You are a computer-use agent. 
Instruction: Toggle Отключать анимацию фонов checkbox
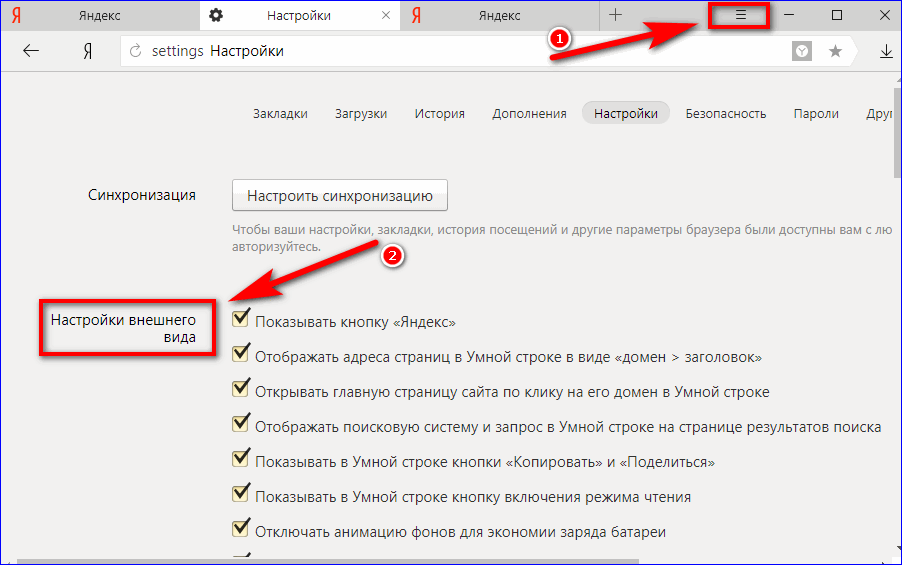[x=241, y=528]
